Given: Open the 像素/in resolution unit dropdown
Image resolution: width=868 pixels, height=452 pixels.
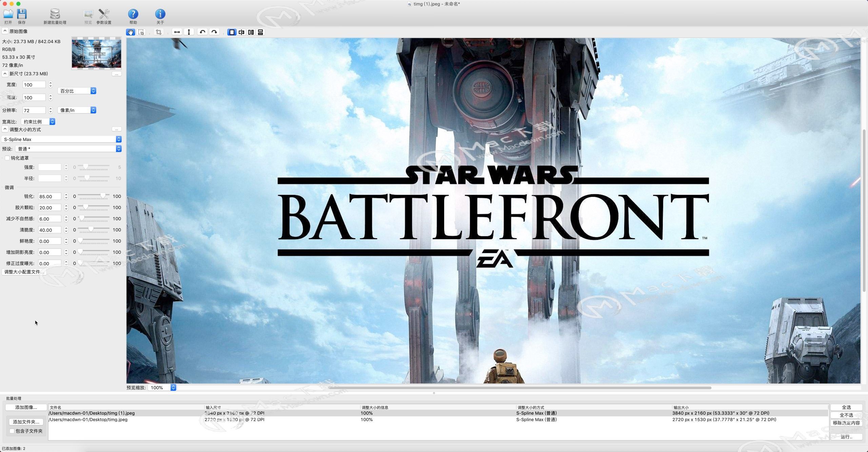Looking at the screenshot, I should (x=77, y=110).
